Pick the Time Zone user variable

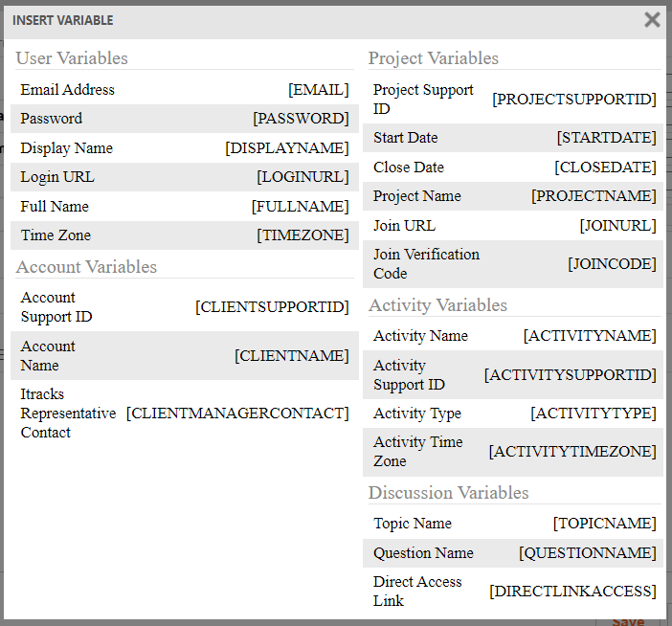pos(185,235)
